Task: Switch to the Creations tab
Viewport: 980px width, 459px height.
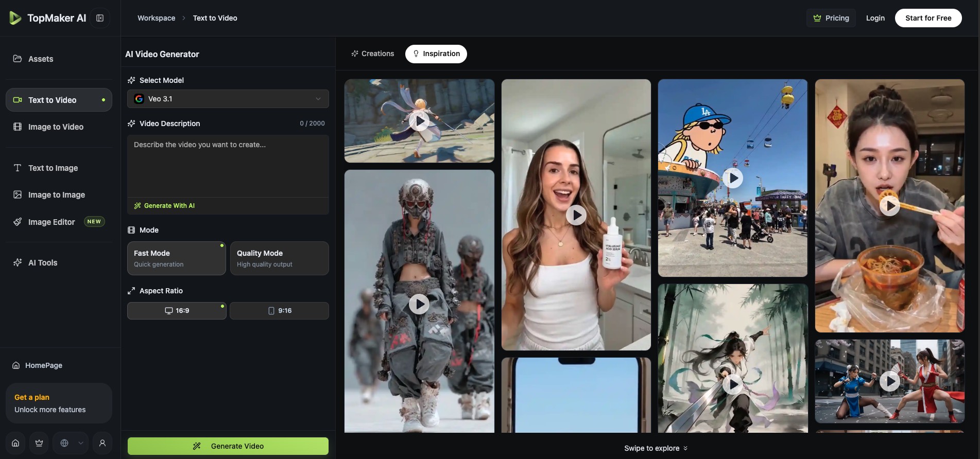Action: tap(372, 54)
